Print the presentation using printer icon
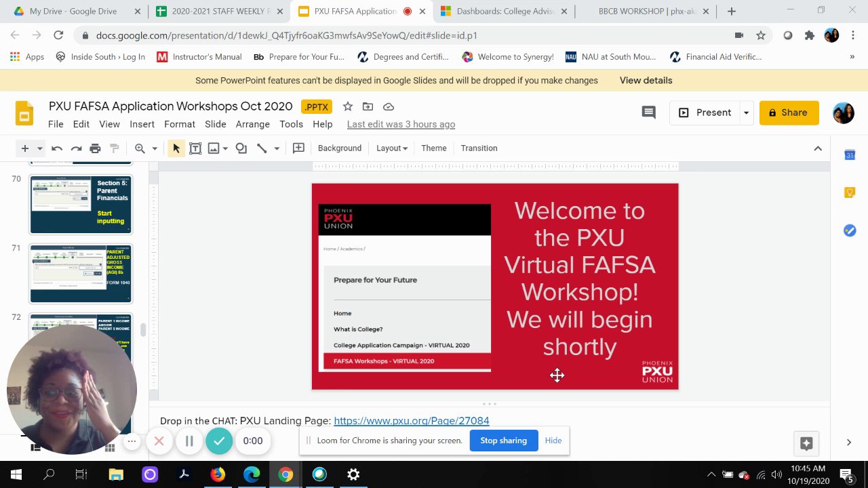This screenshot has height=488, width=868. [95, 148]
